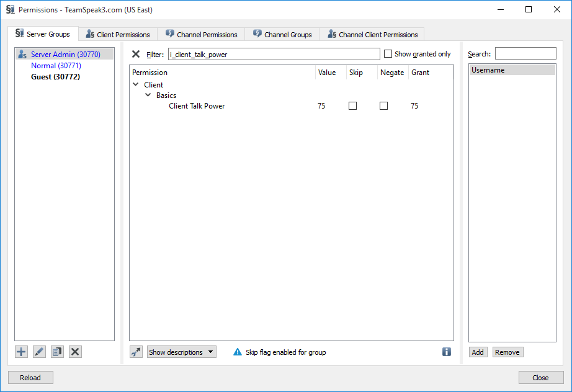
Task: Select the Server Admin (30770) group
Action: coord(66,55)
